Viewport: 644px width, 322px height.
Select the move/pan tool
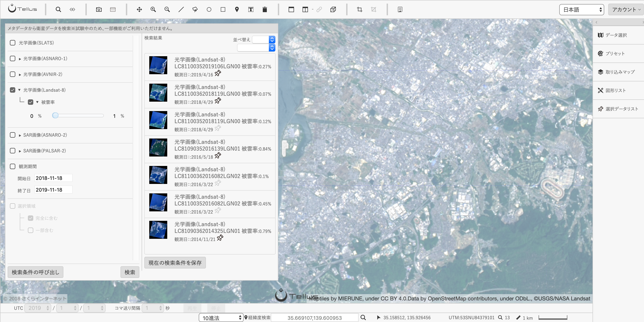pos(139,9)
